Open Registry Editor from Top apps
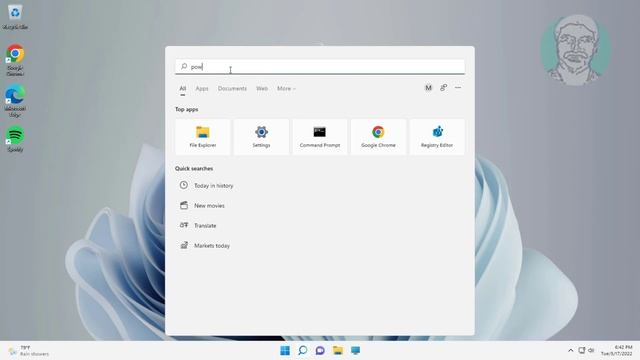The width and height of the screenshot is (640, 360). 437,137
